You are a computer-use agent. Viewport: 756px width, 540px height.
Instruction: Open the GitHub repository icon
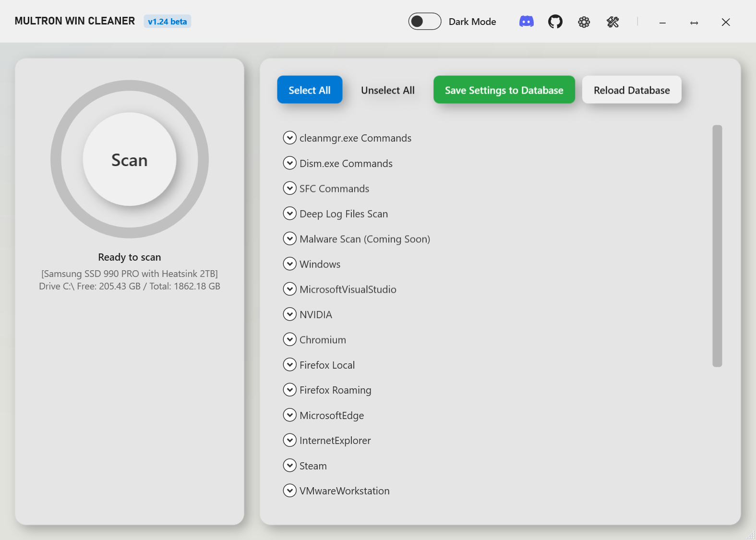pyautogui.click(x=555, y=22)
